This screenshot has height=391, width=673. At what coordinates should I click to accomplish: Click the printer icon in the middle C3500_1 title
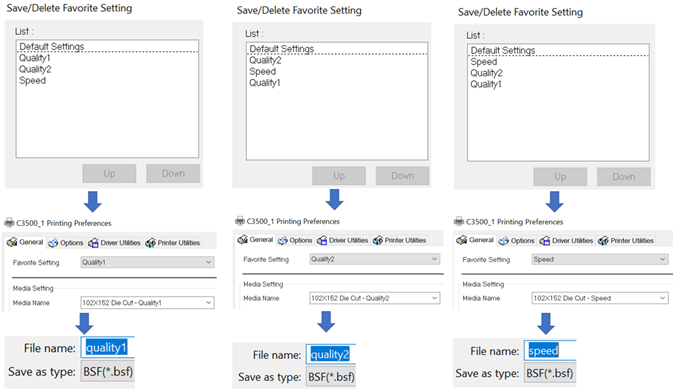click(x=240, y=221)
